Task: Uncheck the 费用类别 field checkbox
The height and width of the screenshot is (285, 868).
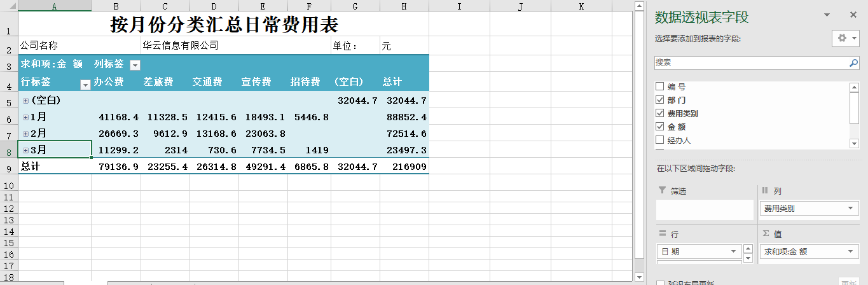Action: (x=659, y=113)
